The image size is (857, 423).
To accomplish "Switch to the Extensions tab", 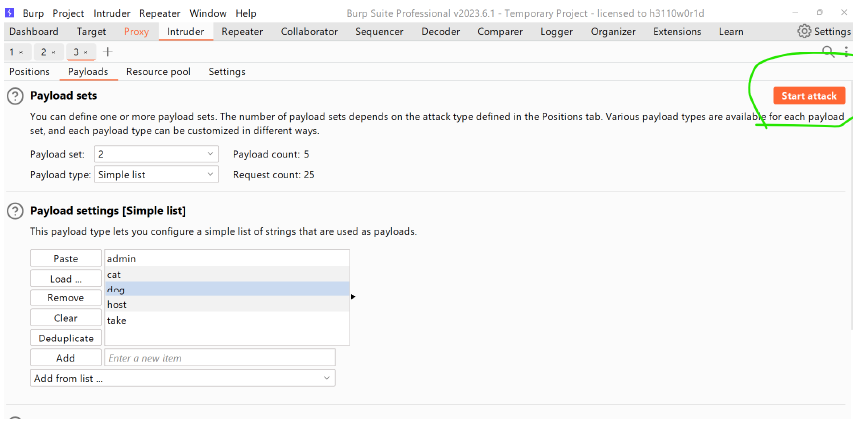I will point(677,32).
